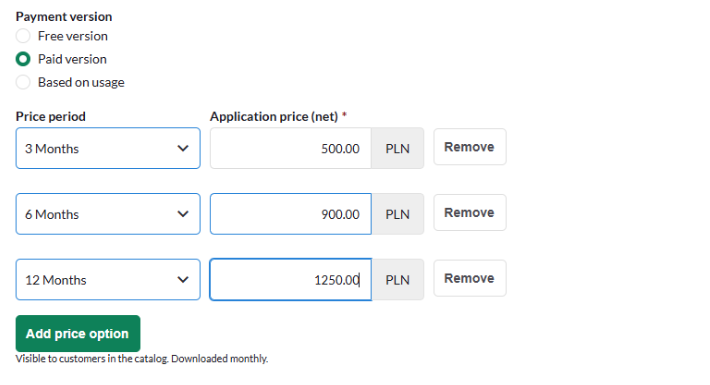
Task: Click the Add price option button
Action: coord(78,333)
